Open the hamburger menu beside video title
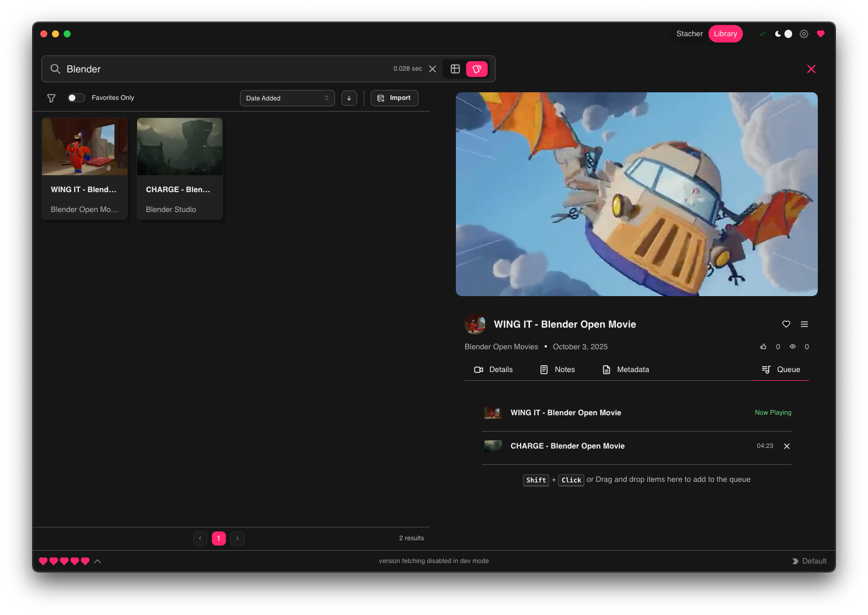868x615 pixels. click(804, 324)
